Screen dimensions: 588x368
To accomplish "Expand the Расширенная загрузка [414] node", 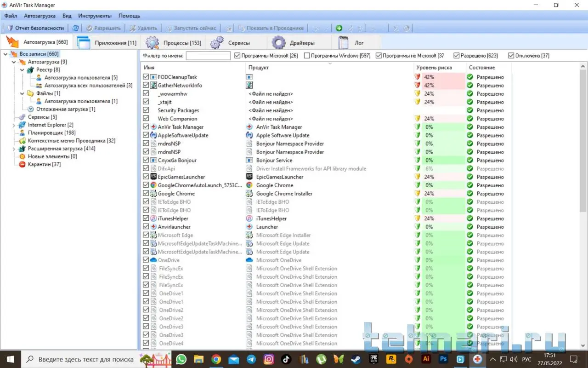I will pyautogui.click(x=14, y=149).
